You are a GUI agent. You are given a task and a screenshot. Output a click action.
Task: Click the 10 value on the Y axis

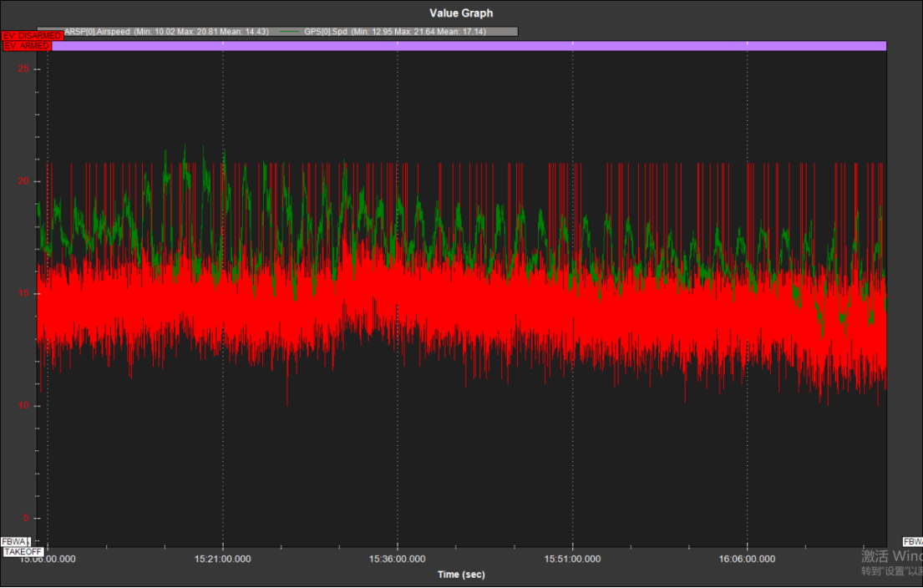[23, 406]
